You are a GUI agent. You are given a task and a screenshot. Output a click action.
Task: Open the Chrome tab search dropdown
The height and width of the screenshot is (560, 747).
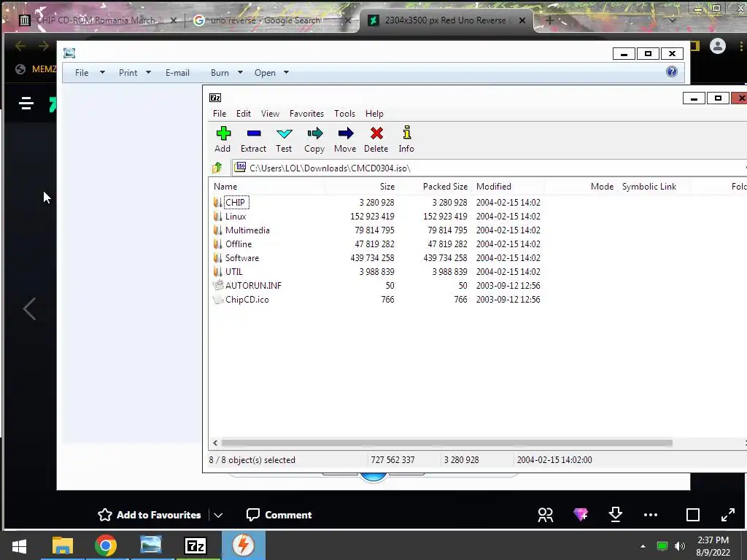click(x=672, y=20)
